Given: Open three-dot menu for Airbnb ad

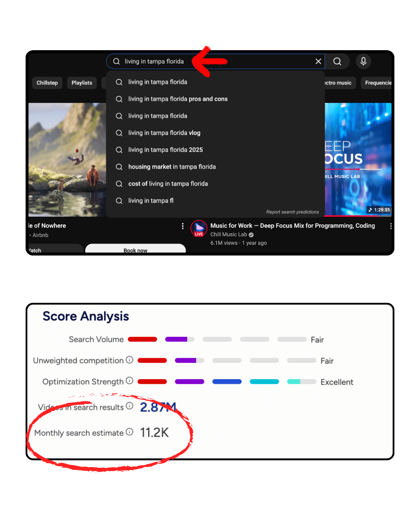Looking at the screenshot, I should [x=183, y=226].
